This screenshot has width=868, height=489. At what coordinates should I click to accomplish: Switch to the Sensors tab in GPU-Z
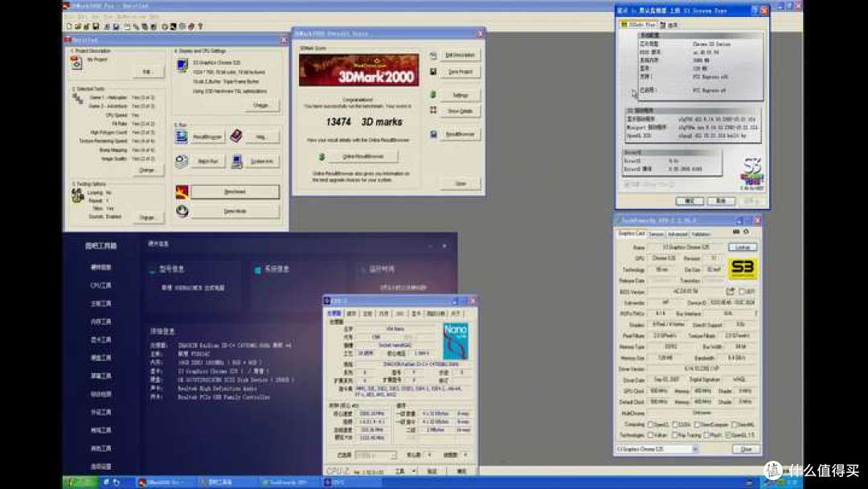pos(656,234)
